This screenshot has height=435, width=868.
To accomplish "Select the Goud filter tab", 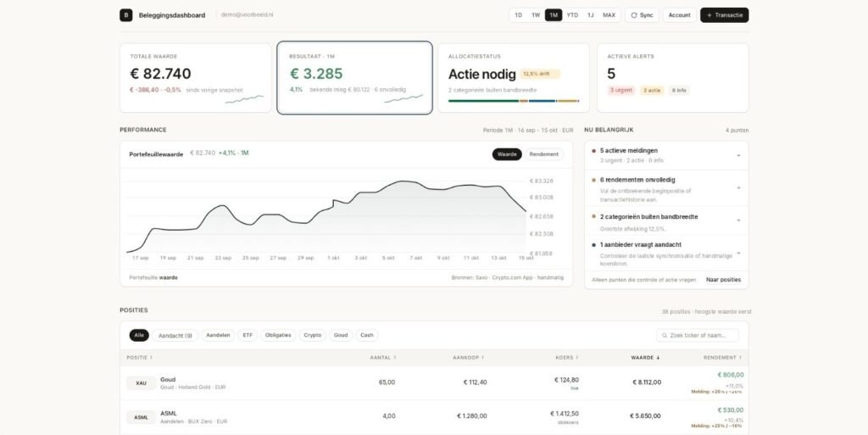I will coord(341,336).
